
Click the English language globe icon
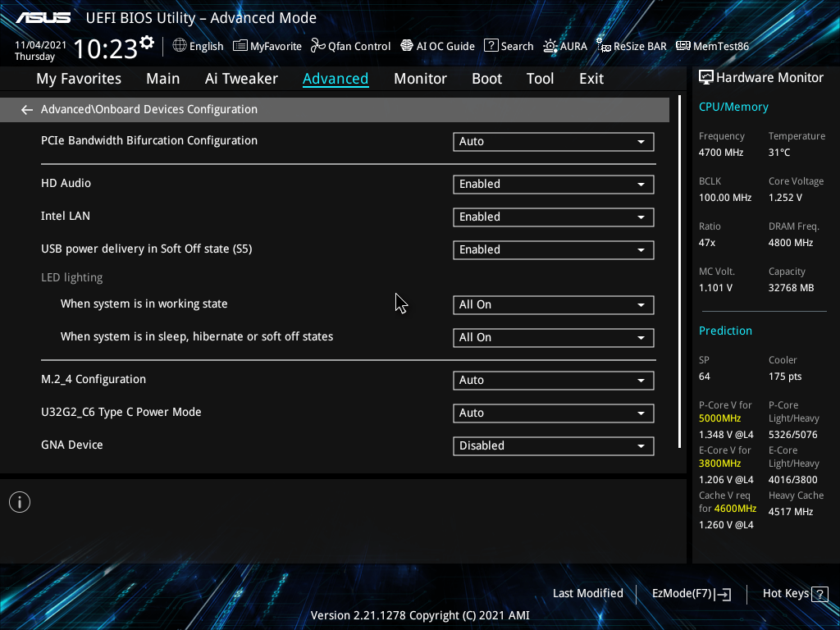pos(180,46)
